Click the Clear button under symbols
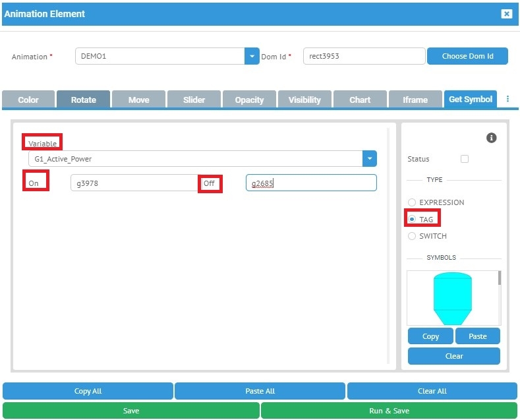The height and width of the screenshot is (420, 520). click(x=453, y=356)
